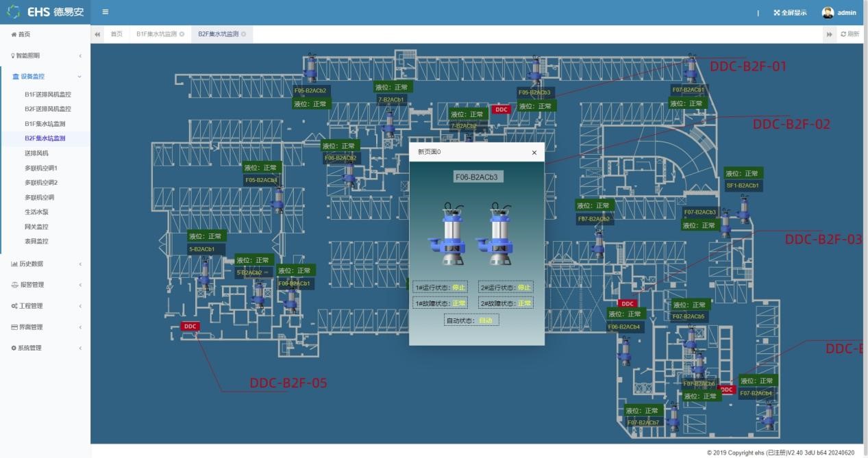Click the 全屏显示 fullscreen button
This screenshot has height=458, width=868.
click(x=790, y=12)
